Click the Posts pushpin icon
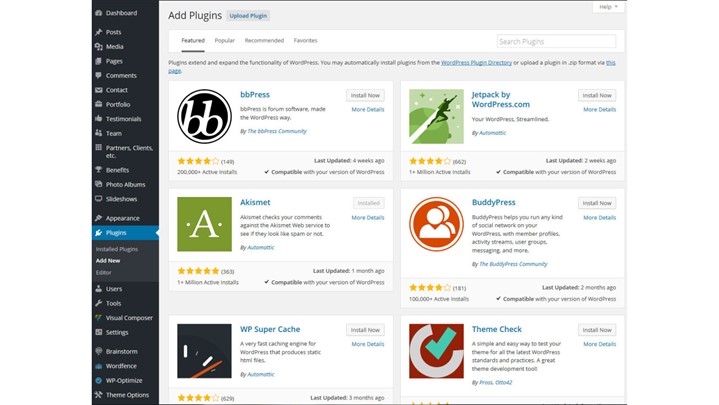Screen dimensions: 719x405 [x=99, y=32]
